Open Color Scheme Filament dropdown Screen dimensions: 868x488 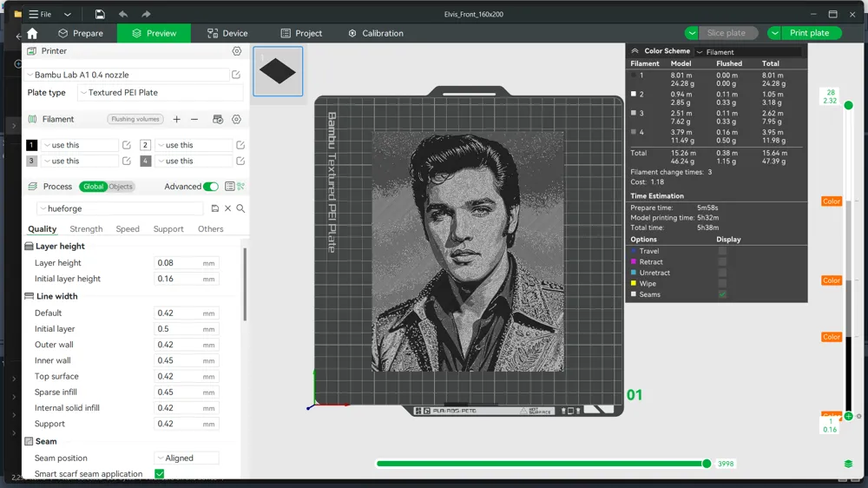748,52
